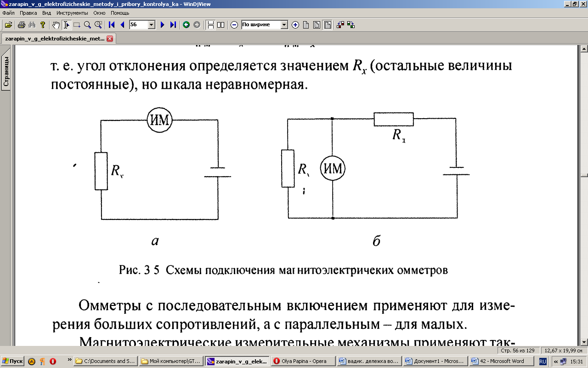Click the fit page zoom icon
This screenshot has width=588, height=368.
coord(317,25)
